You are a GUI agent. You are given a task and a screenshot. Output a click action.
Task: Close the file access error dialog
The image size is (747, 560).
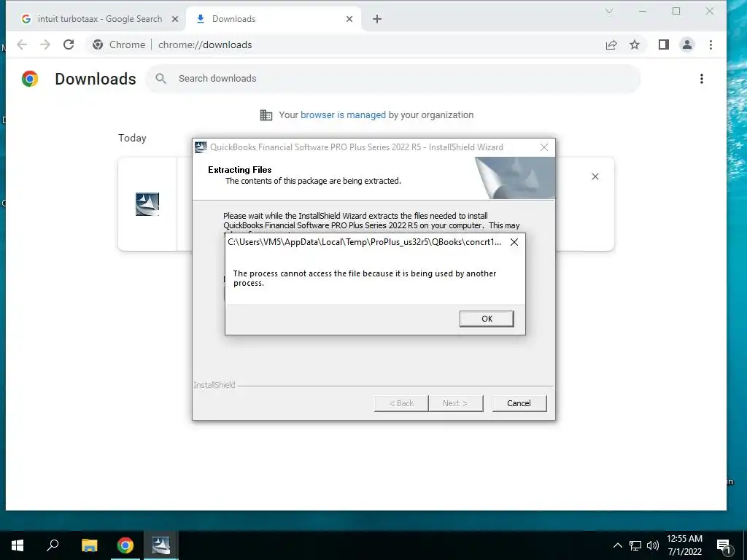[514, 242]
